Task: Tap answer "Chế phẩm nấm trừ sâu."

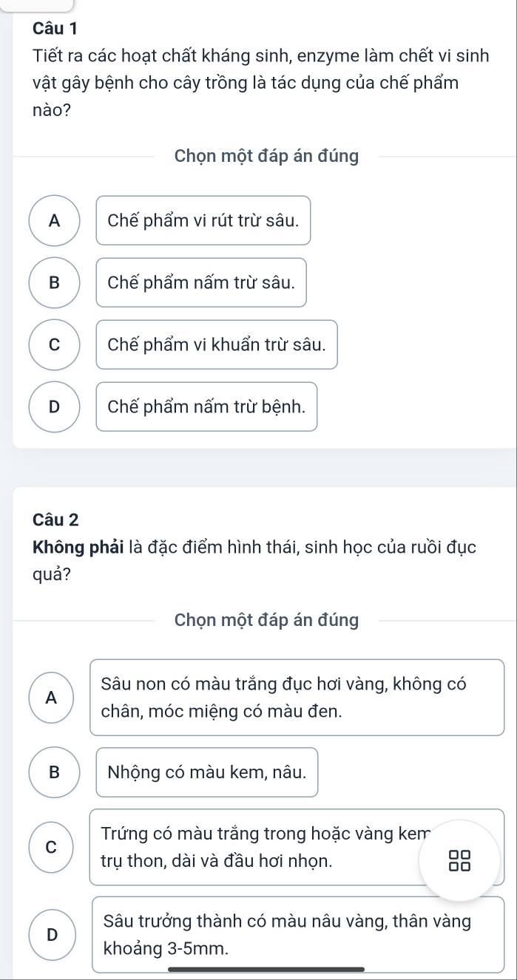Action: click(x=201, y=282)
